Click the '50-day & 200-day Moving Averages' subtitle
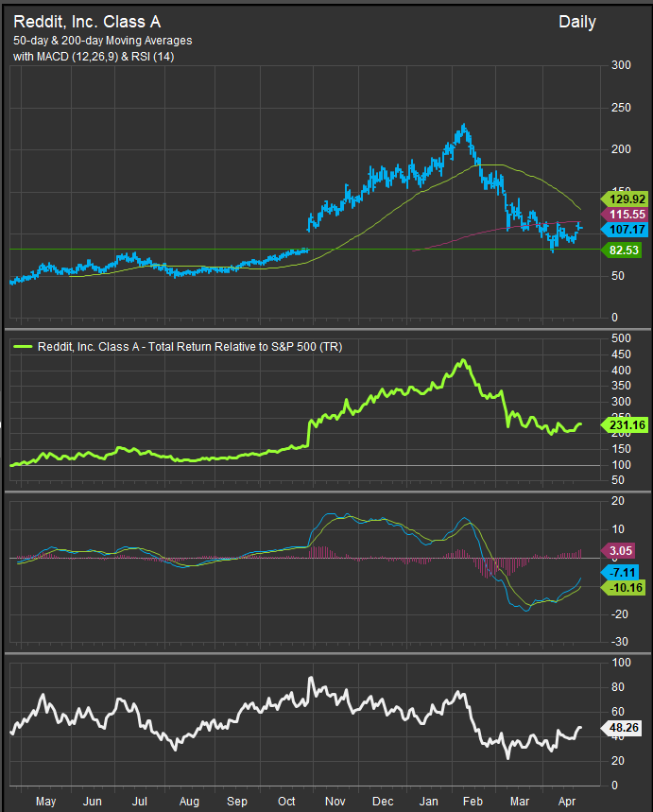 (102, 41)
